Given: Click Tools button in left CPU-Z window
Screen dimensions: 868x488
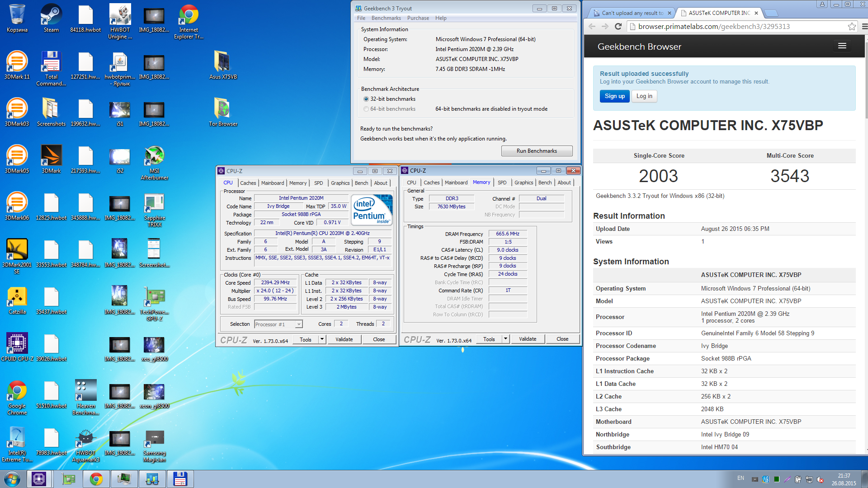Looking at the screenshot, I should tap(306, 339).
